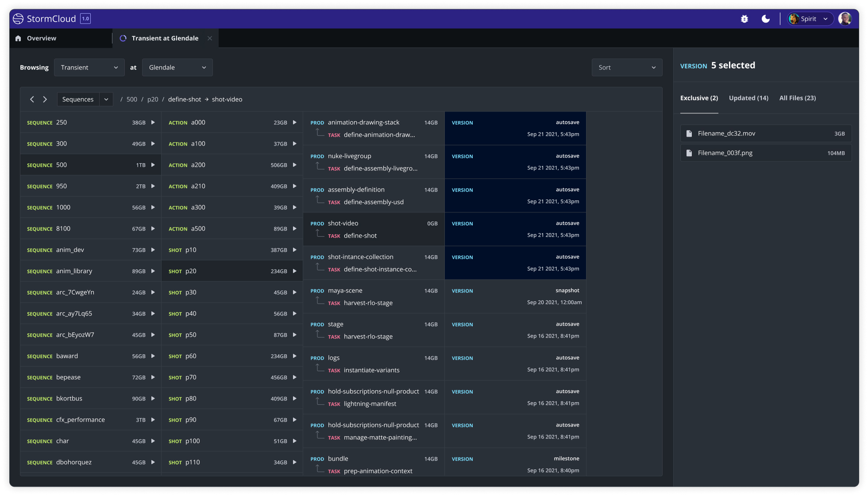Select the maya-scene snapshot version
Image resolution: width=868 pixels, height=496 pixels.
(515, 297)
